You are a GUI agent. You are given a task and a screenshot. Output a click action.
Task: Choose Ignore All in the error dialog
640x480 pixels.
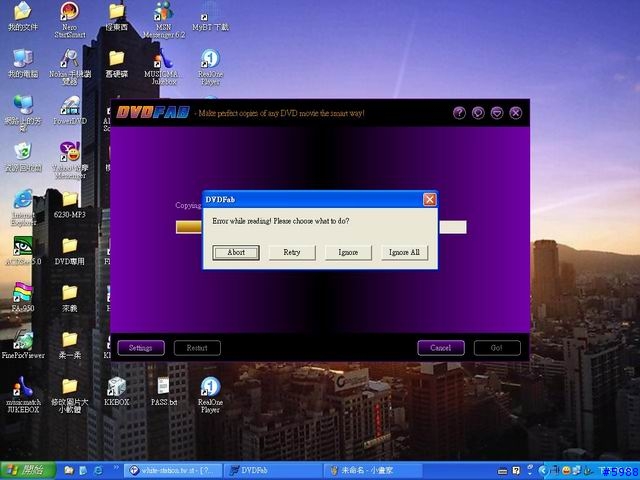click(404, 252)
